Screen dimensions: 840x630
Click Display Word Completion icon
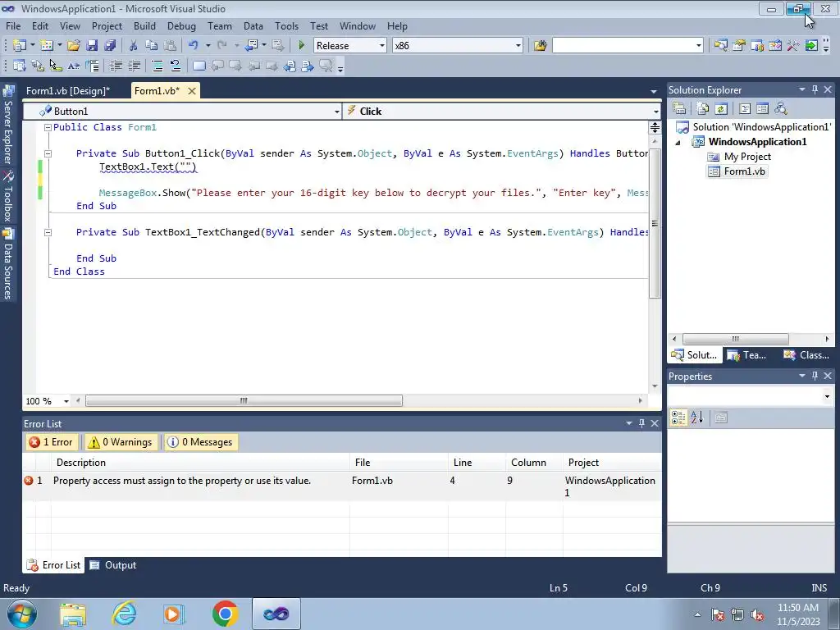point(74,66)
